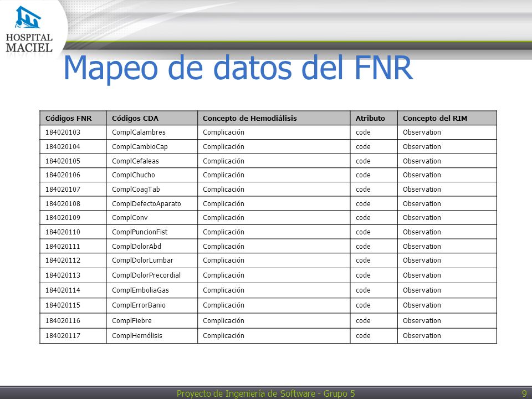Click the 'ComplHemólisis' cell

coord(152,336)
